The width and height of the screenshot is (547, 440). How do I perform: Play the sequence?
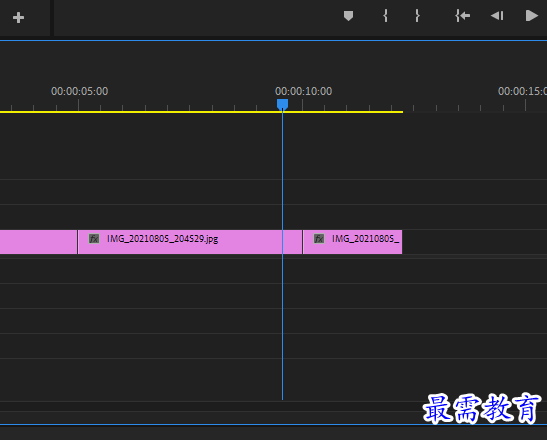coord(532,16)
